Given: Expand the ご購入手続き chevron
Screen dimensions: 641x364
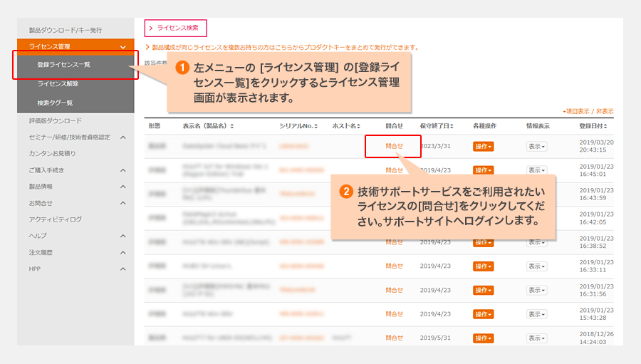Looking at the screenshot, I should coord(123,170).
